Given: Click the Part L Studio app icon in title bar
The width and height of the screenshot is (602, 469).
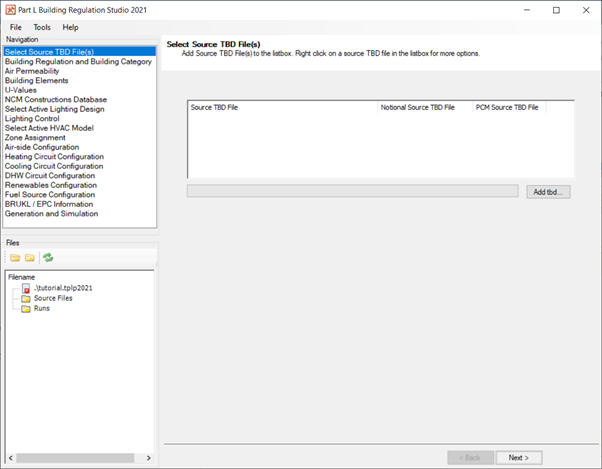Looking at the screenshot, I should pos(10,10).
